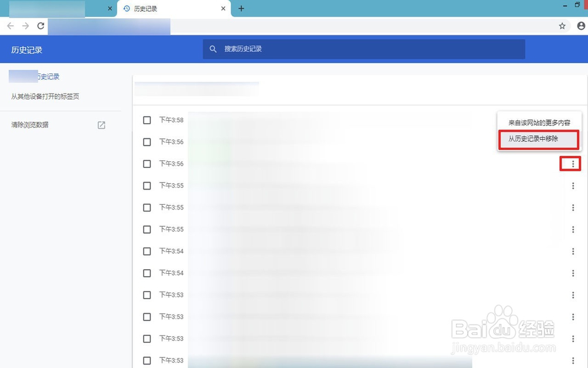
Task: Open three-dot menu of third 下午3:53 entry
Action: [573, 339]
